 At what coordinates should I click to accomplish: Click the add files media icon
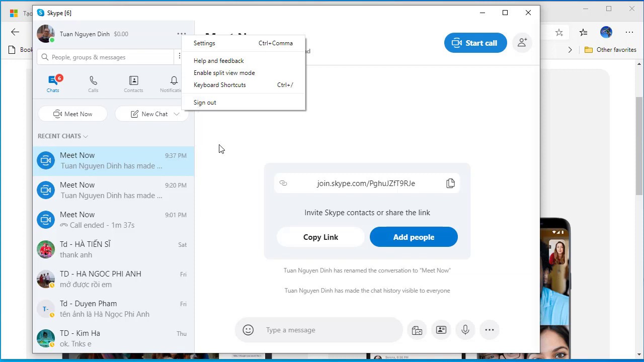(417, 330)
